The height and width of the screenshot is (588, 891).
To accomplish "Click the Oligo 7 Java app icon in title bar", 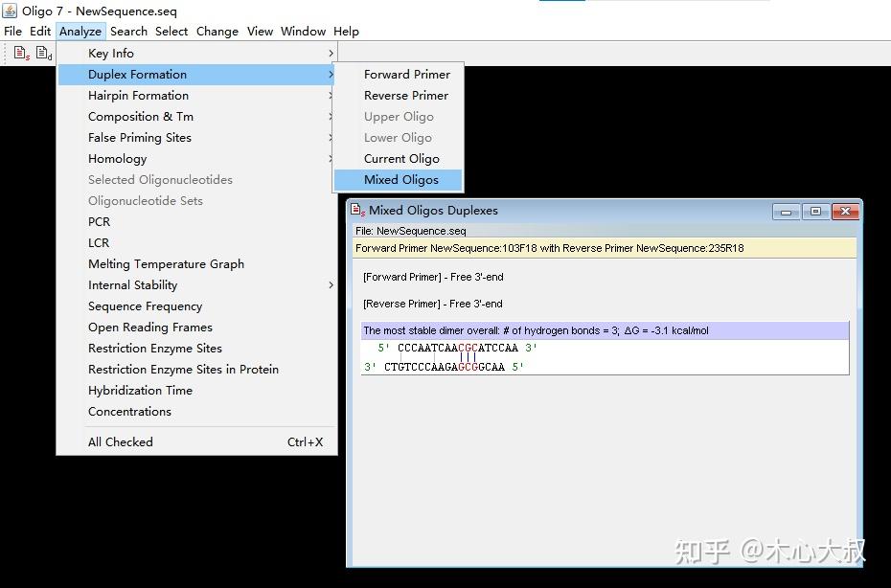I will click(10, 11).
